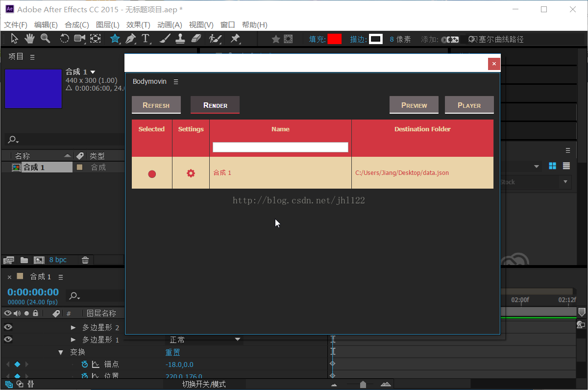Select the Star shape tool
588x390 pixels.
(x=115, y=39)
